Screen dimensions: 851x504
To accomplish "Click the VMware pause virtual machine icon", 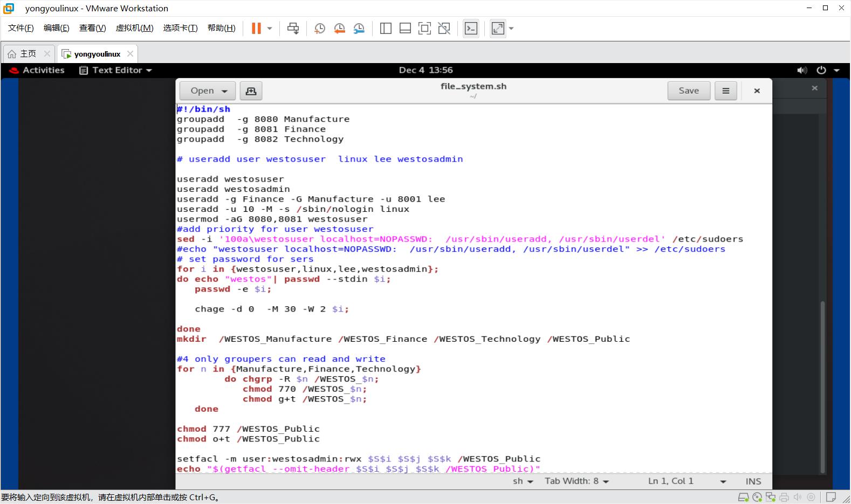I will 256,29.
